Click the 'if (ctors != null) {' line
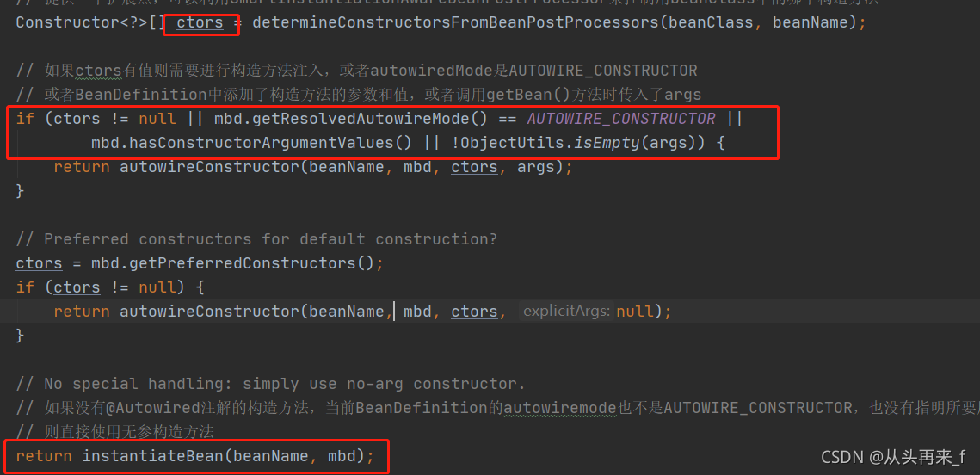 [110, 287]
